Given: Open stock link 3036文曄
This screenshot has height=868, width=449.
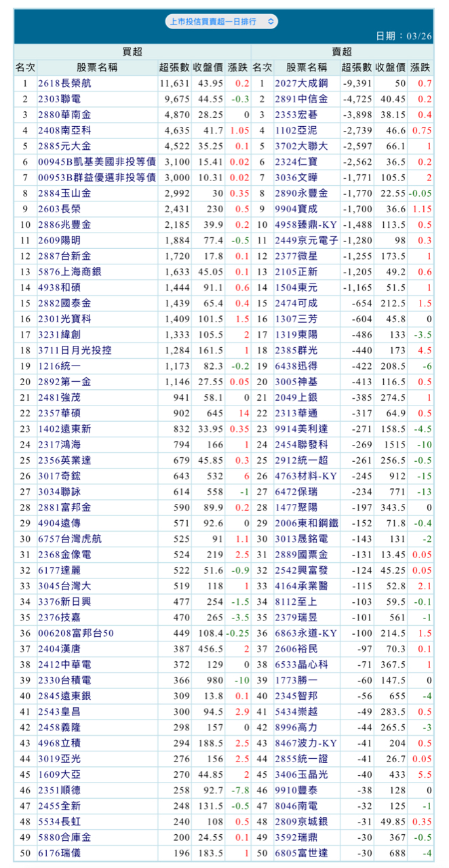Looking at the screenshot, I should coord(295,177).
